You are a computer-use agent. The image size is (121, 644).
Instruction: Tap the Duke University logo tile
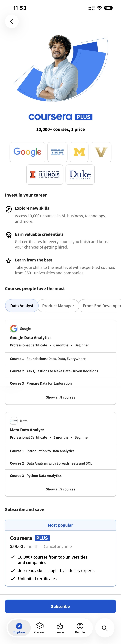pyautogui.click(x=80, y=174)
